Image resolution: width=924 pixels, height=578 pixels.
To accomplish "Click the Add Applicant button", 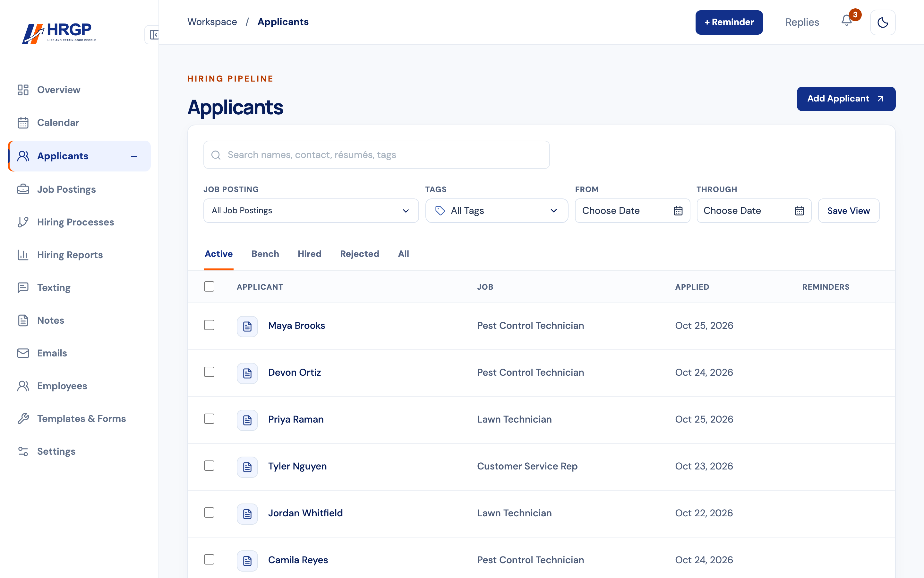I will (x=846, y=99).
